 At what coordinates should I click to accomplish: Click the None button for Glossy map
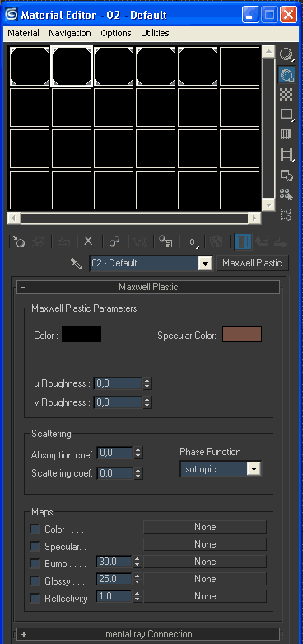coord(205,579)
